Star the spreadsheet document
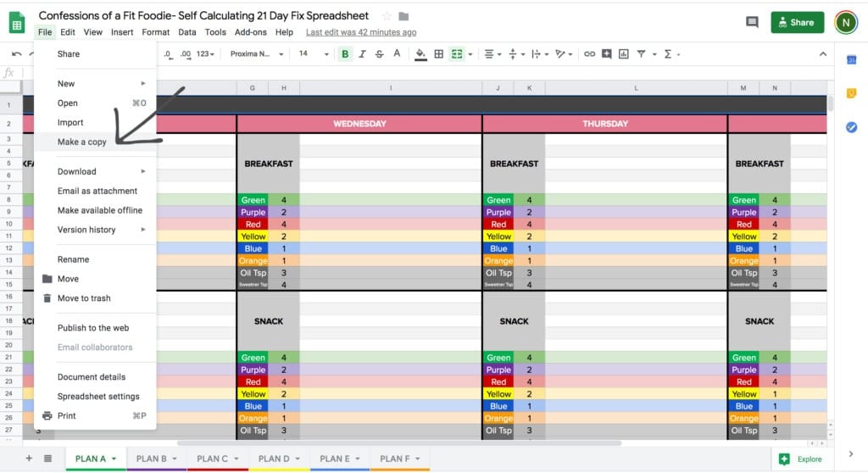The height and width of the screenshot is (473, 868). (387, 16)
